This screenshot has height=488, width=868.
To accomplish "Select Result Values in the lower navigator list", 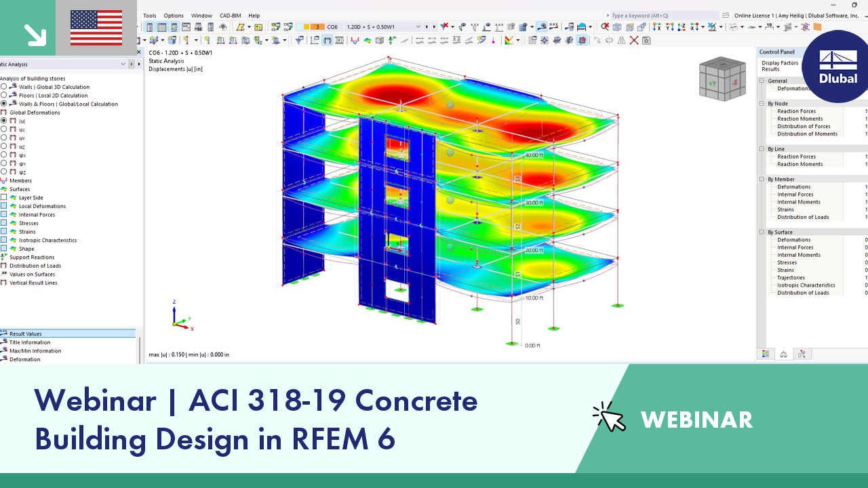I will tap(68, 333).
